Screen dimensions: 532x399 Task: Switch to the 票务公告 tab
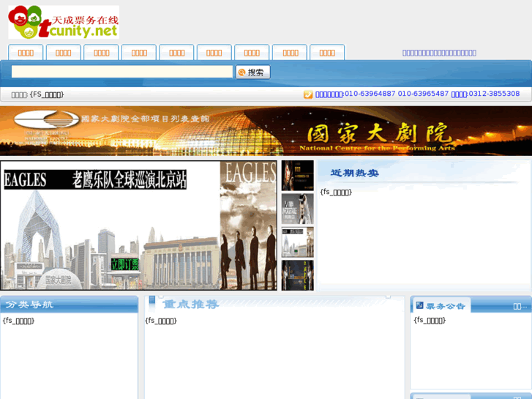click(x=441, y=305)
